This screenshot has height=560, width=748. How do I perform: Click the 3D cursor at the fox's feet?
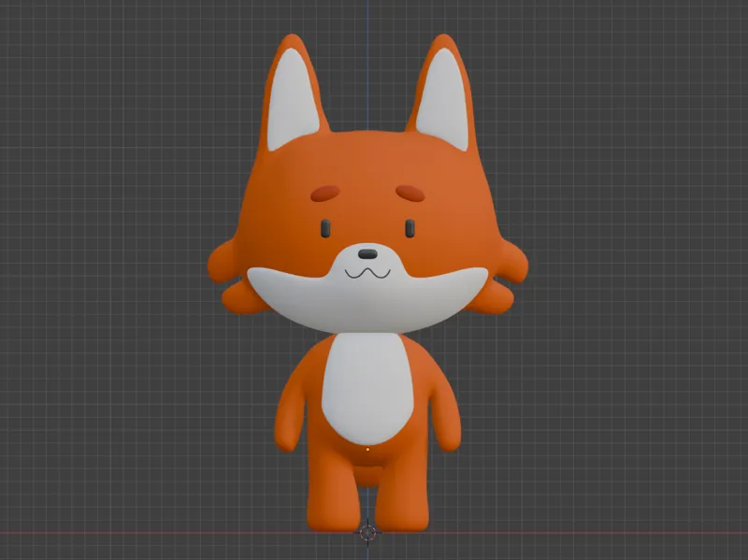[367, 533]
